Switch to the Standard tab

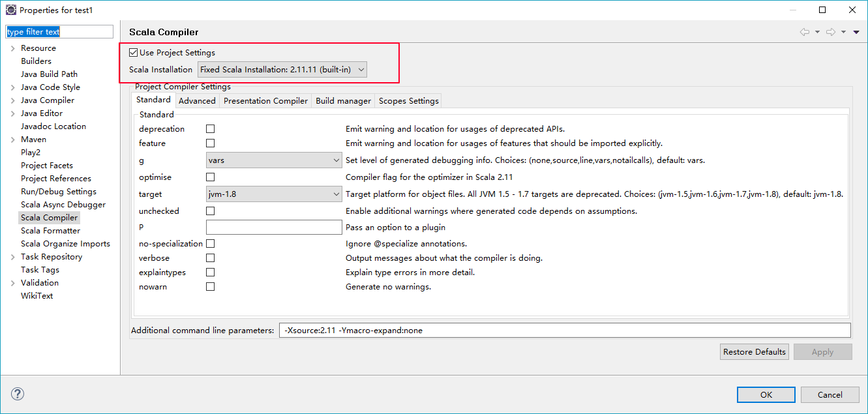coord(154,100)
